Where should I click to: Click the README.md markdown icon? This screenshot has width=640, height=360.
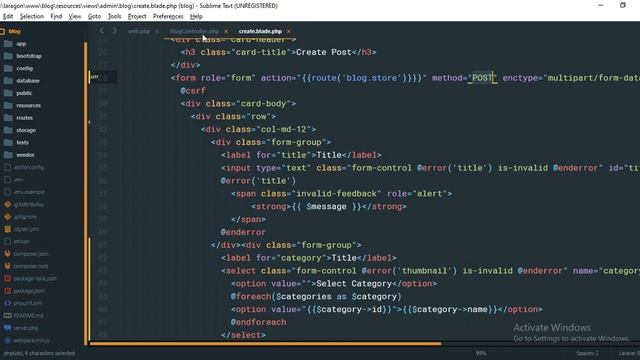(x=7, y=316)
